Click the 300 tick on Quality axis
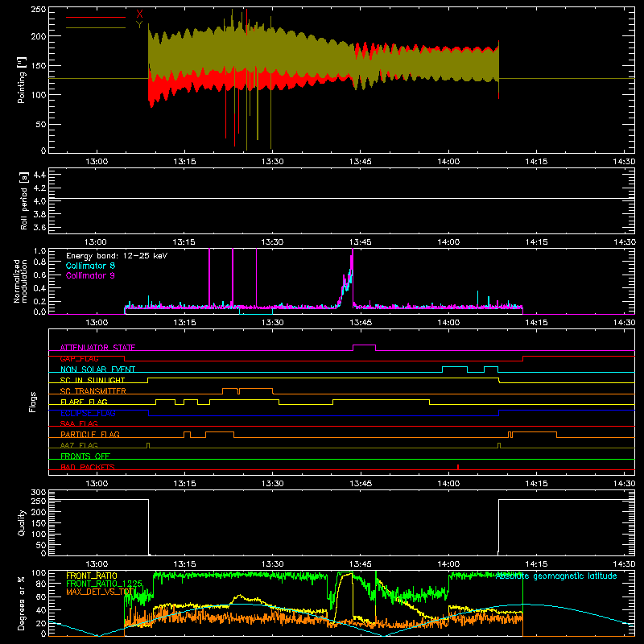This screenshot has height=644, width=644. (x=39, y=493)
